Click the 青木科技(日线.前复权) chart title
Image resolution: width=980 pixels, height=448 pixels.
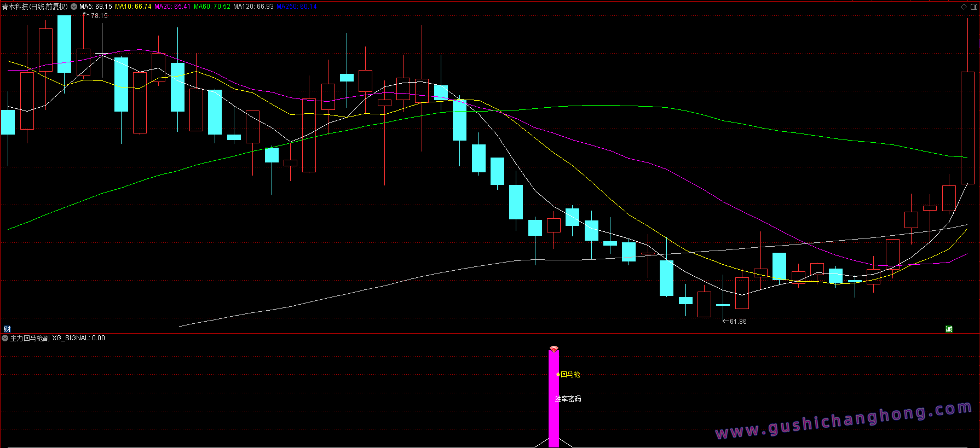pyautogui.click(x=34, y=7)
